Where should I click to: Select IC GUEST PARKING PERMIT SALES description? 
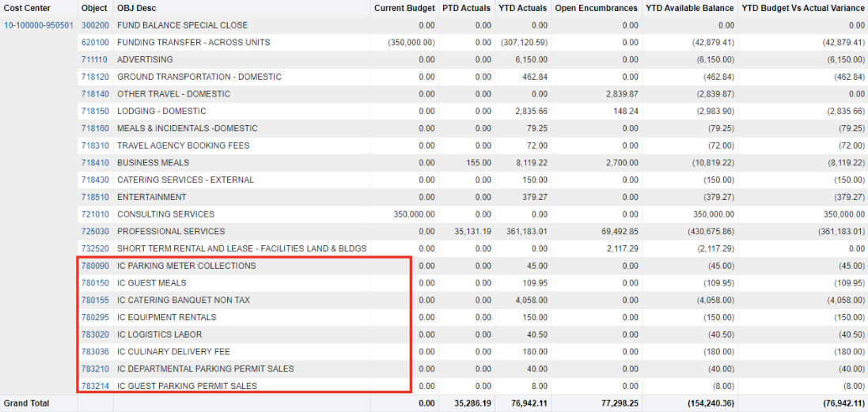pyautogui.click(x=187, y=386)
